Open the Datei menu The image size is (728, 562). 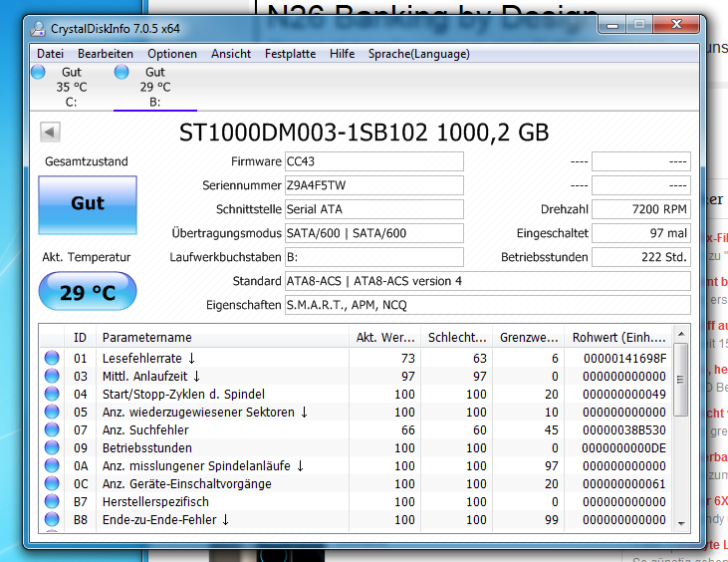[50, 54]
